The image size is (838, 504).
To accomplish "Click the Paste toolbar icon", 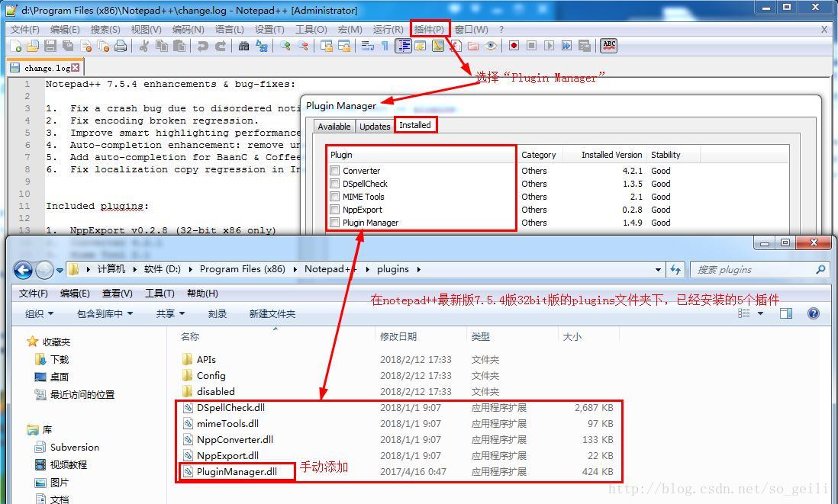I will [x=179, y=46].
